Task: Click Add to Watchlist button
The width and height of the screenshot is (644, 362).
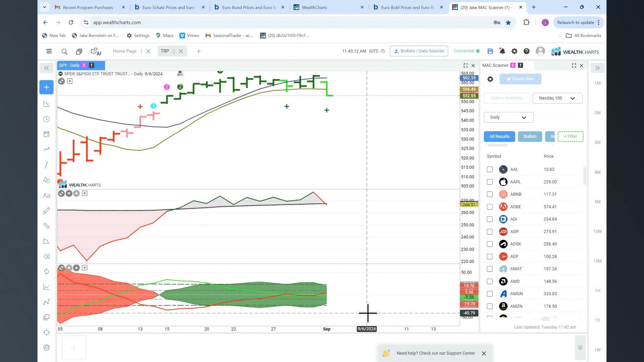Action: tap(506, 98)
